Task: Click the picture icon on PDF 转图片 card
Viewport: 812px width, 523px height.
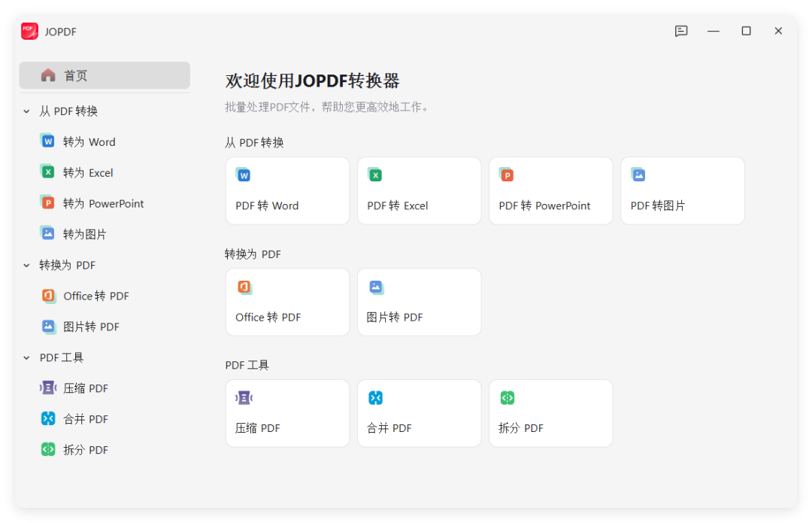Action: (638, 175)
